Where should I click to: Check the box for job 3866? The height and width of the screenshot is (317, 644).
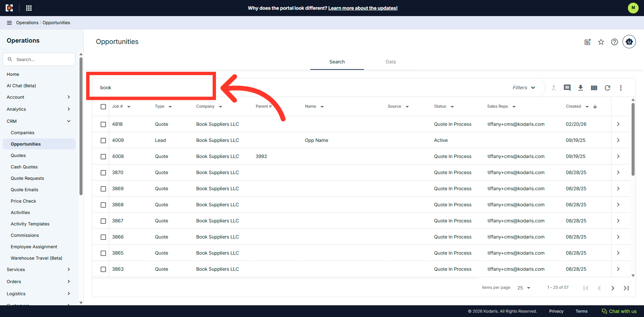[103, 237]
